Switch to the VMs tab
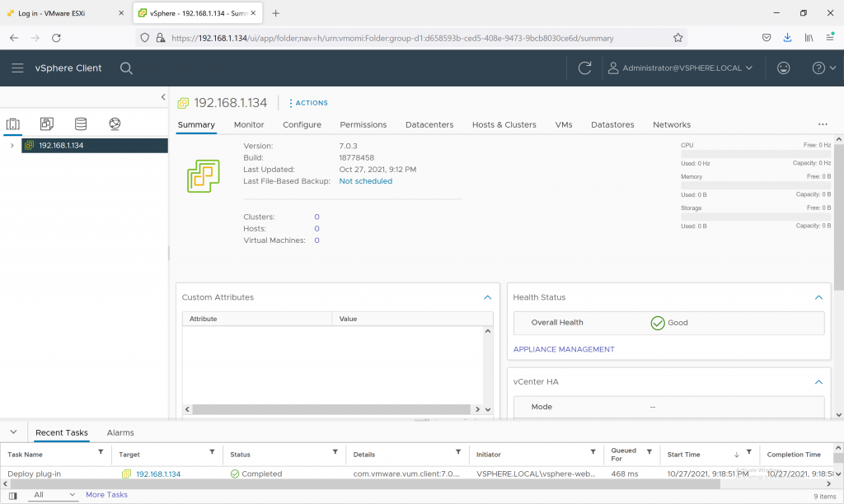The height and width of the screenshot is (504, 844). [x=564, y=125]
